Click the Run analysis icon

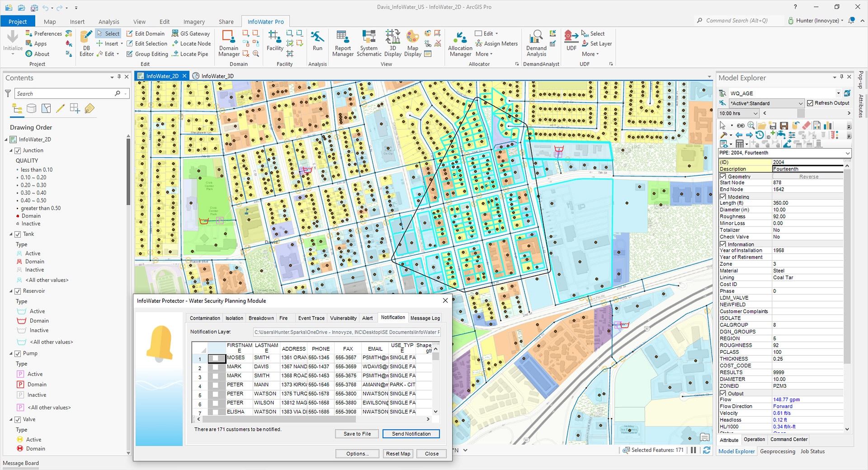[317, 41]
